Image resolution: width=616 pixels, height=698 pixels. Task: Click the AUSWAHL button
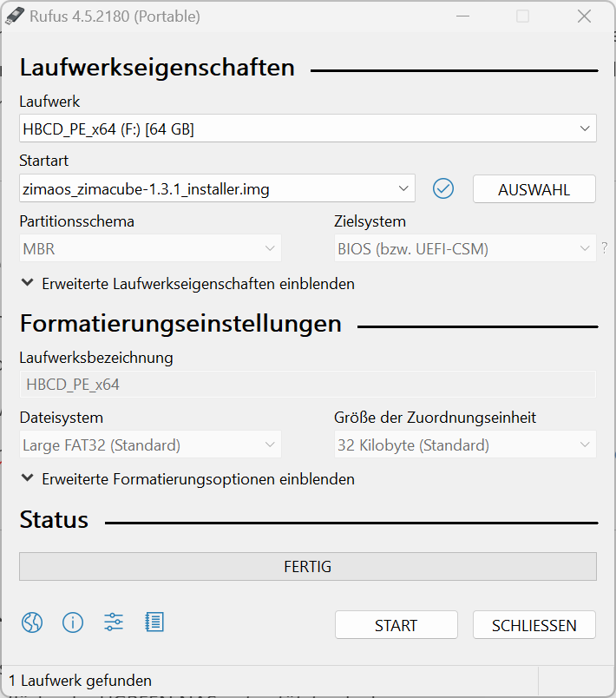coord(534,189)
